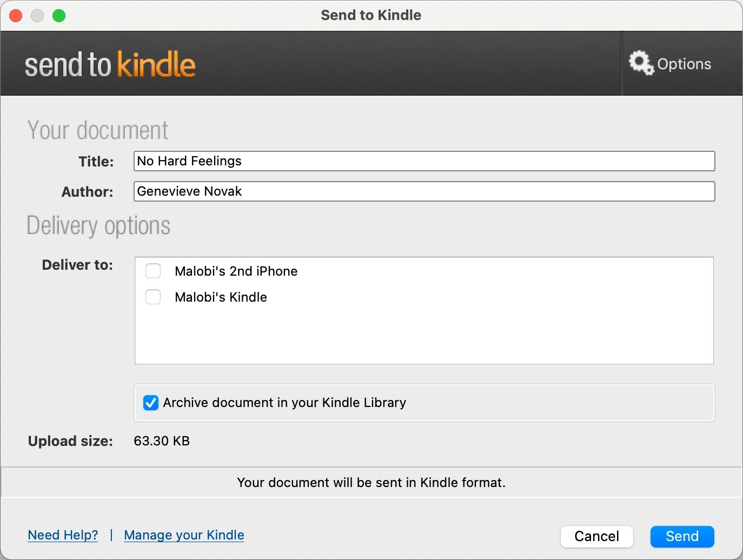This screenshot has width=743, height=560.
Task: Minimize the Send to Kindle window
Action: point(37,15)
